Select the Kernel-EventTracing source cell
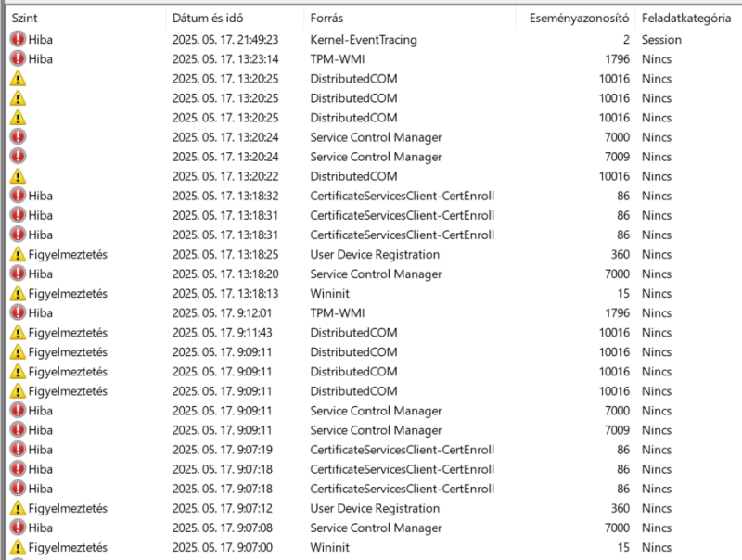 tap(364, 40)
